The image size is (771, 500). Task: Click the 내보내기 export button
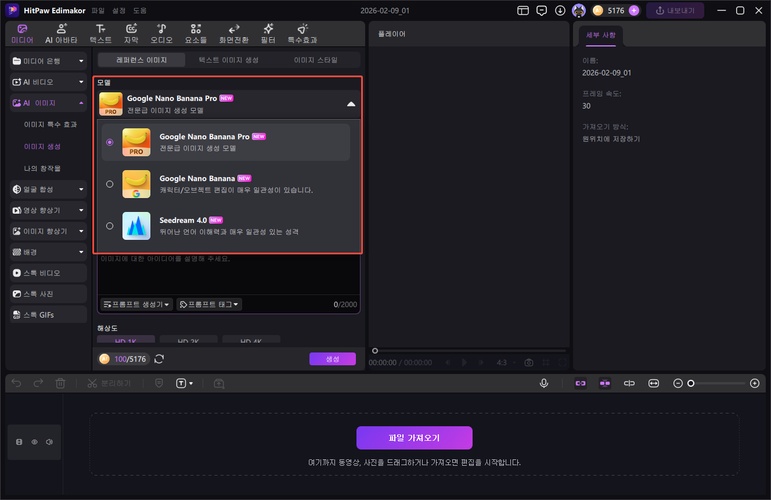pyautogui.click(x=675, y=10)
